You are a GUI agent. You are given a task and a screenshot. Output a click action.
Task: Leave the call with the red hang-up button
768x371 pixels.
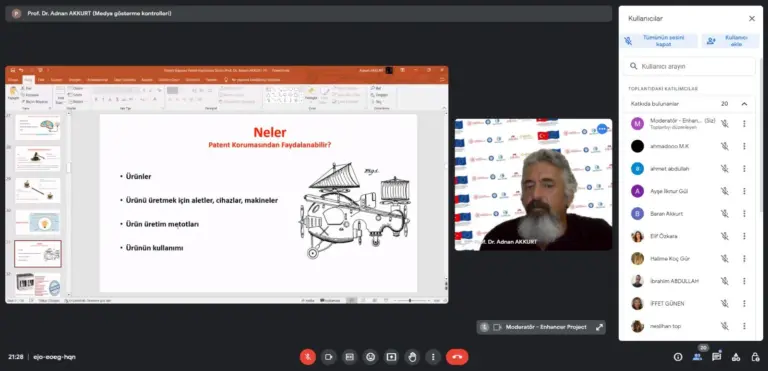(x=457, y=357)
